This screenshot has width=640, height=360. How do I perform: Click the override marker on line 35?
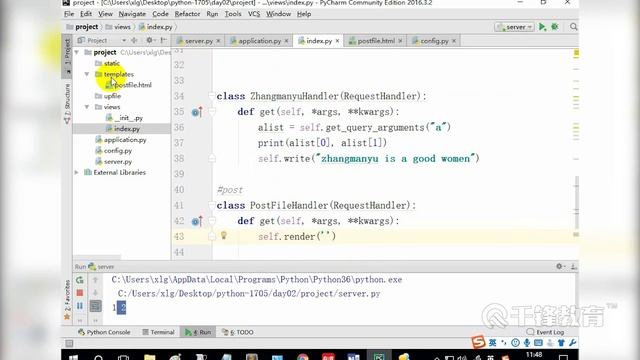pos(197,112)
